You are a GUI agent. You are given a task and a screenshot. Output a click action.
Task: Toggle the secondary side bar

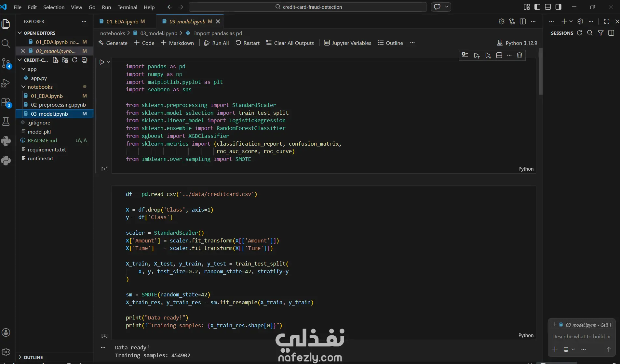point(559,7)
